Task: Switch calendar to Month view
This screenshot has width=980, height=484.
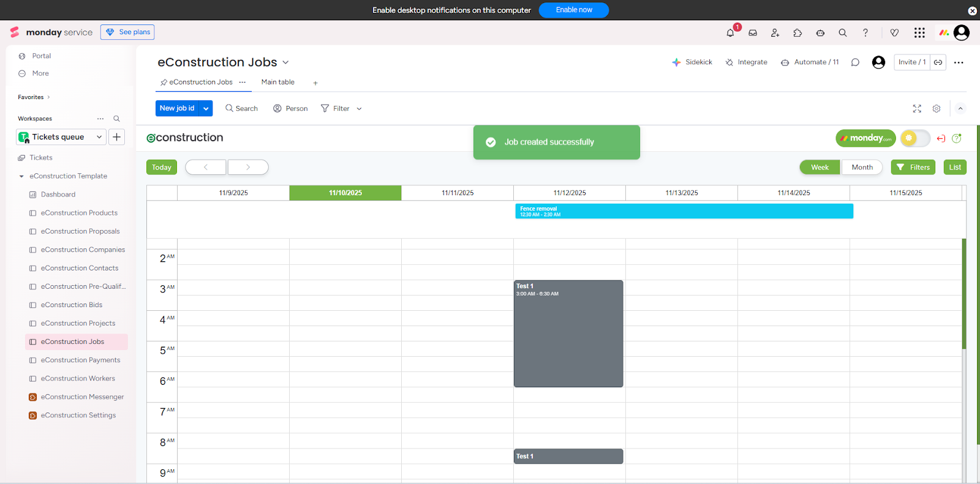Action: tap(862, 167)
